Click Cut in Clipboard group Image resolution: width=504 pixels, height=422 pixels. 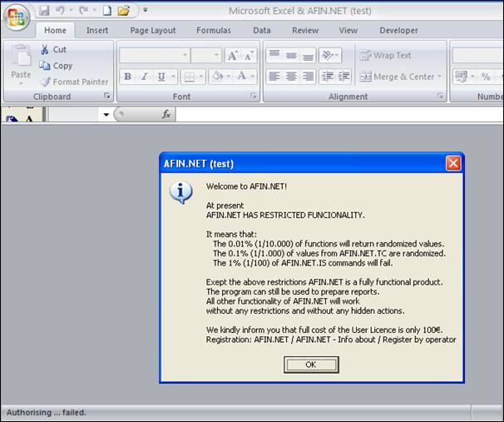[x=53, y=50]
